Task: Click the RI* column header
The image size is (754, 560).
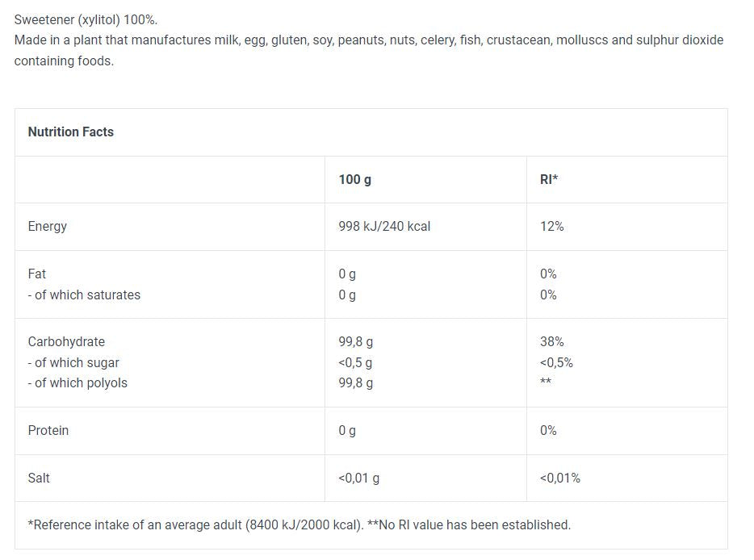Action: point(549,179)
